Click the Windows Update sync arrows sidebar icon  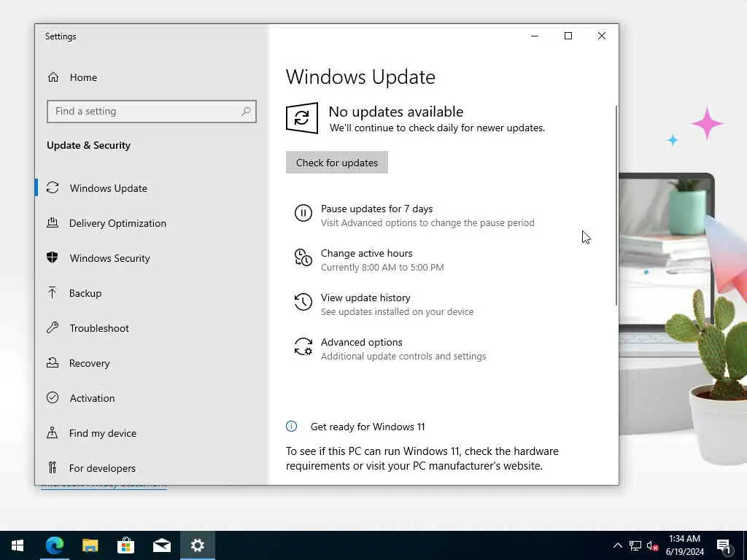click(x=53, y=188)
